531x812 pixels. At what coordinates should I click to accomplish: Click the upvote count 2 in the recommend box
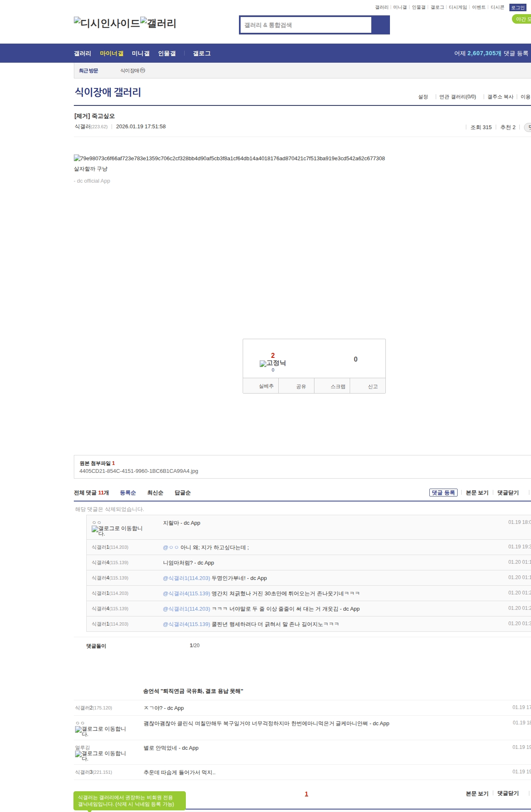pos(273,355)
